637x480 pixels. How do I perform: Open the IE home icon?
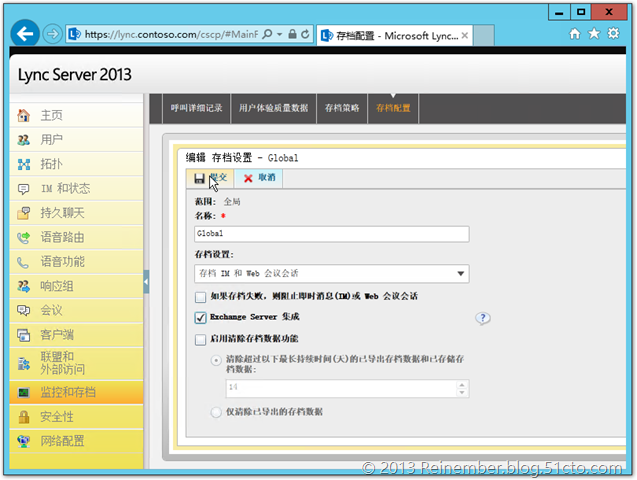574,33
